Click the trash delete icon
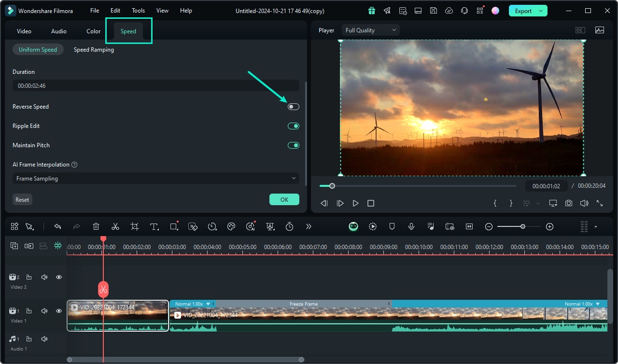This screenshot has height=364, width=618. tap(96, 226)
